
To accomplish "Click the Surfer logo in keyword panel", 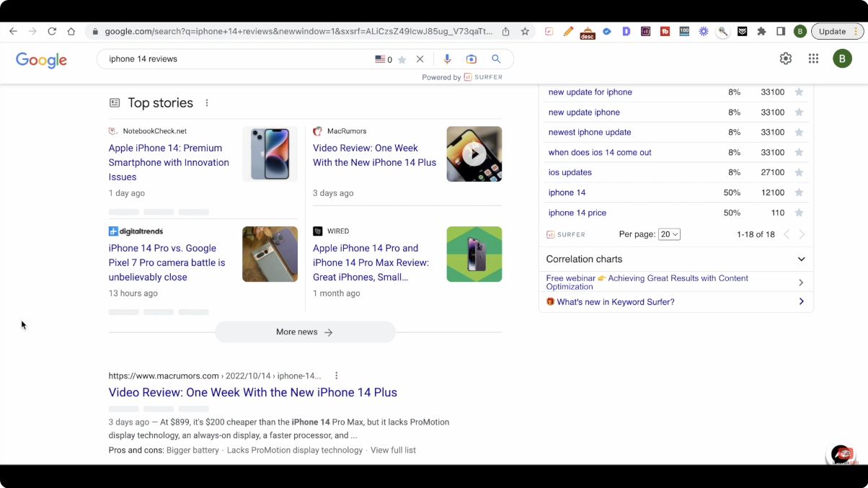I will coord(566,234).
